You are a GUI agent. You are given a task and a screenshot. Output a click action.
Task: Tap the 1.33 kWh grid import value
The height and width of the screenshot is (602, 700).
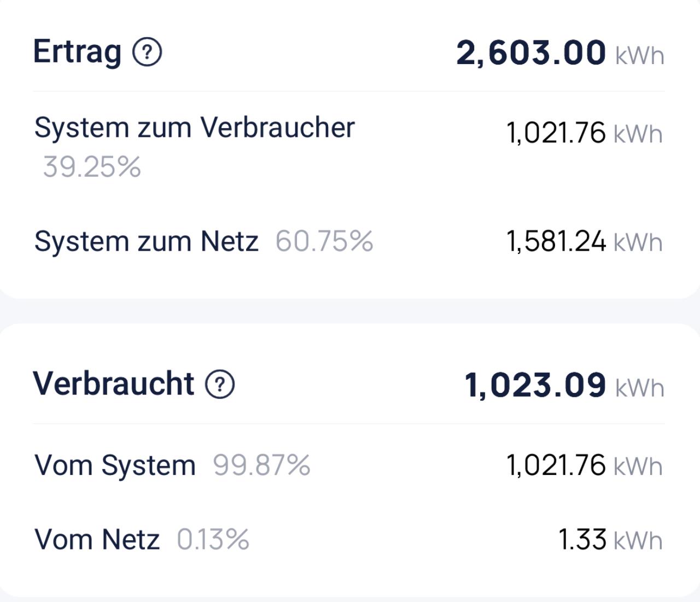pos(582,540)
